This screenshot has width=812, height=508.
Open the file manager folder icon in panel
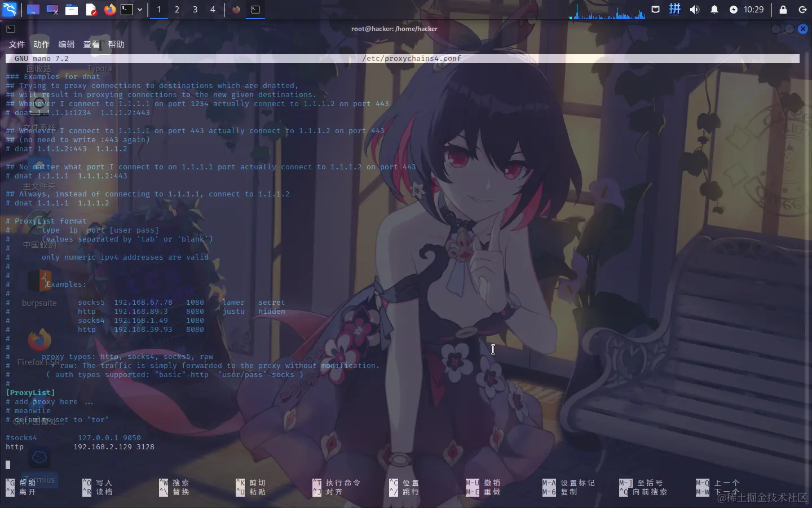(72, 10)
